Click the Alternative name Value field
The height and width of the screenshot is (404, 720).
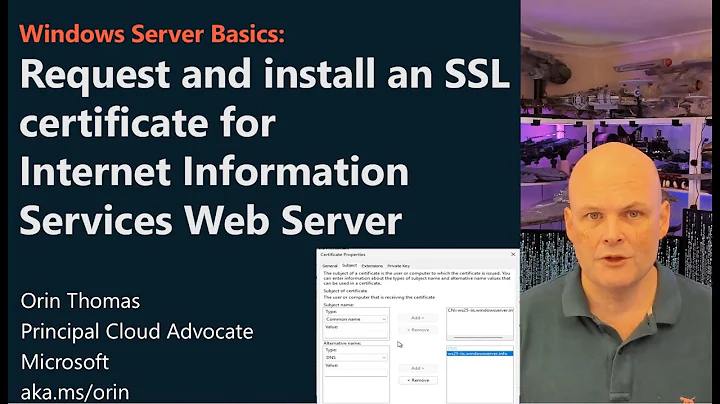[x=356, y=373]
